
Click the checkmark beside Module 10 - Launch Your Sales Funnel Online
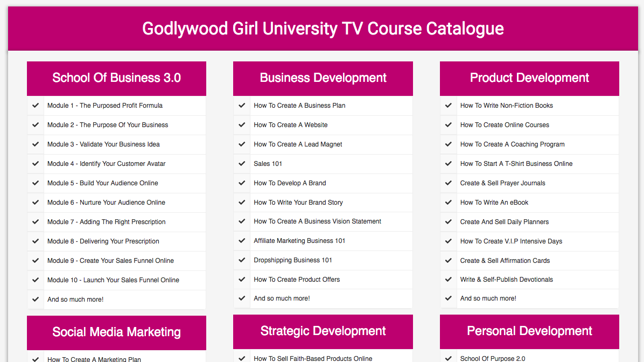[35, 280]
